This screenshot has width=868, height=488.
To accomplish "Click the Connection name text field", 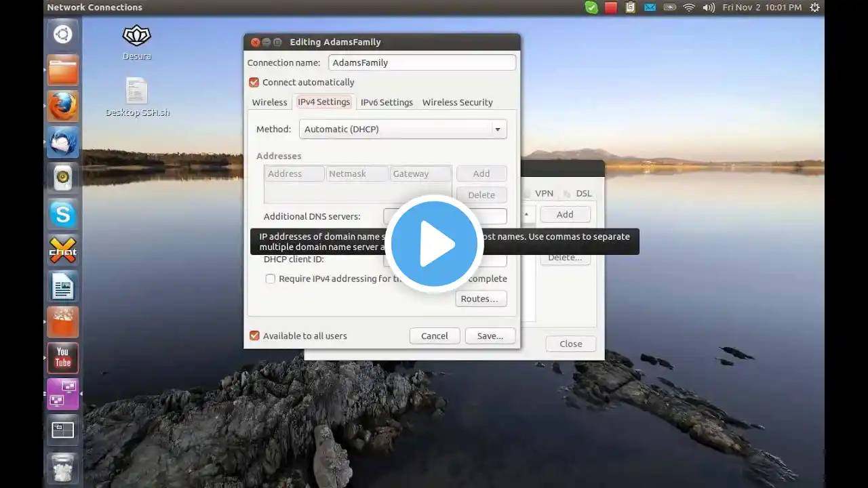I will coord(422,62).
